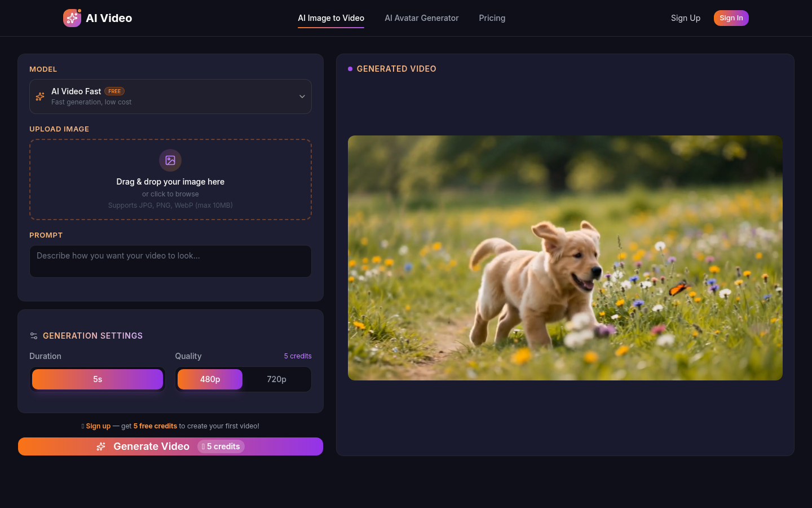Open the AI Image to Video tab

coord(331,18)
